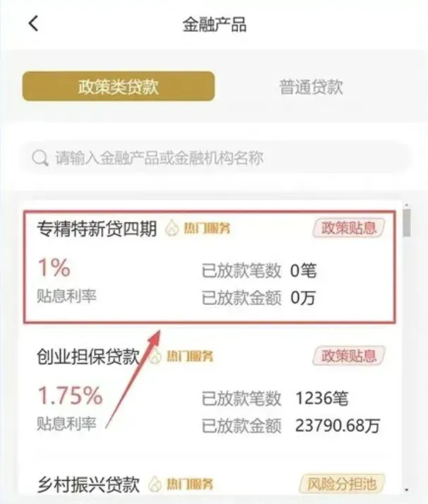Select the 1.75% 贴息利率 figure
Image resolution: width=428 pixels, height=504 pixels.
coord(71,396)
